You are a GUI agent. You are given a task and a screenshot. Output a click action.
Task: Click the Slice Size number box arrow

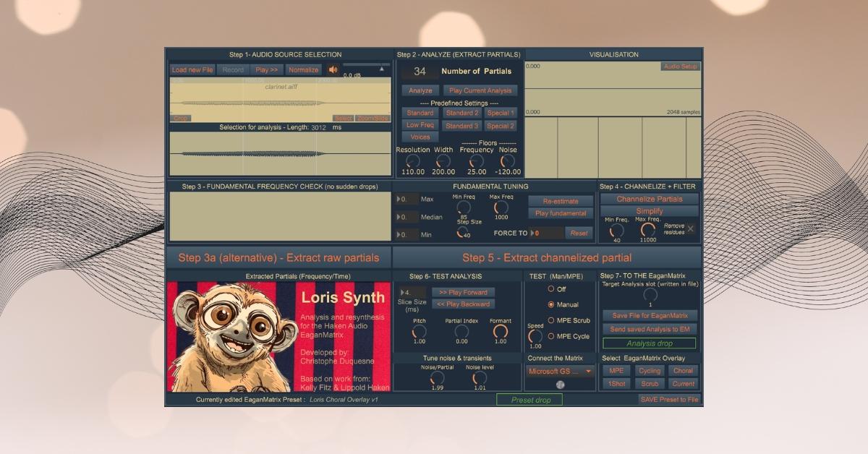pyautogui.click(x=401, y=293)
